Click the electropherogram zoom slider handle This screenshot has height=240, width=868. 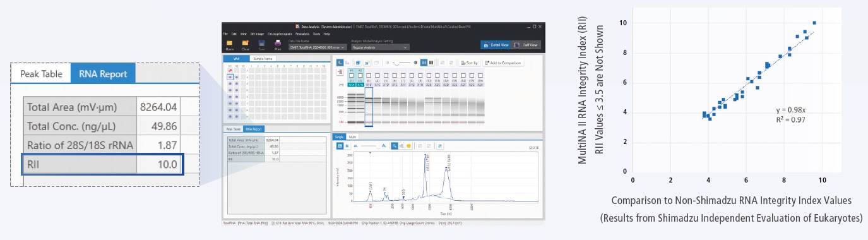(x=378, y=146)
